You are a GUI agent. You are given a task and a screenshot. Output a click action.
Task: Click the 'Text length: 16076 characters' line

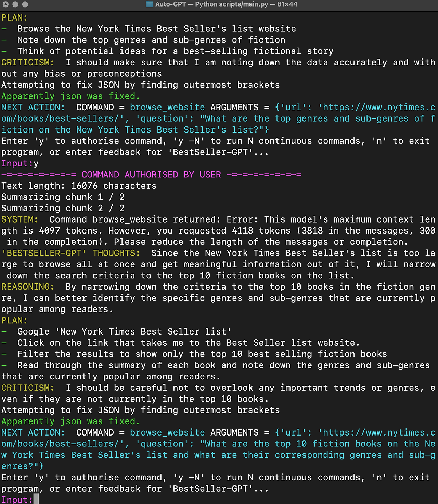[x=79, y=186]
